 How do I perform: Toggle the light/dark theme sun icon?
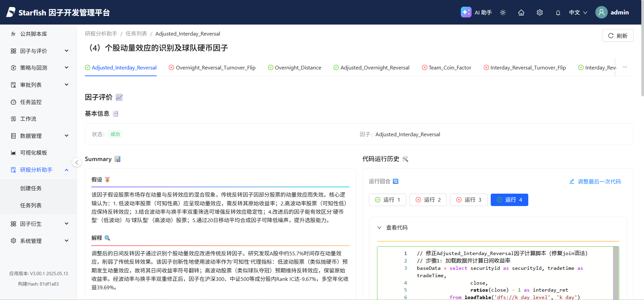click(x=503, y=12)
